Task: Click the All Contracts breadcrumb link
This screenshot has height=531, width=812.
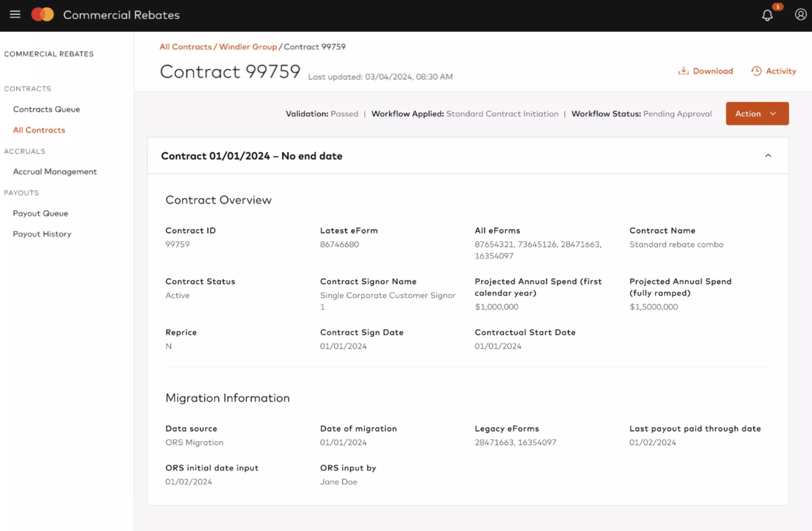Action: coord(186,47)
